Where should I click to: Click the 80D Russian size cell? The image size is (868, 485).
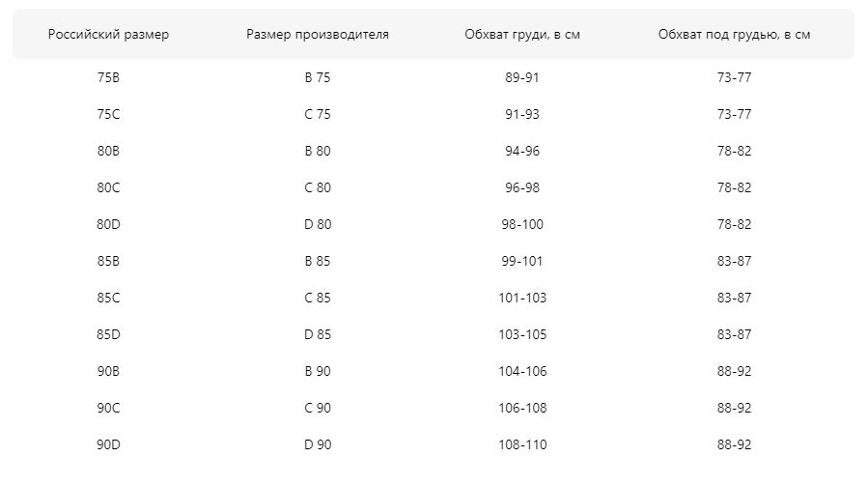(108, 224)
